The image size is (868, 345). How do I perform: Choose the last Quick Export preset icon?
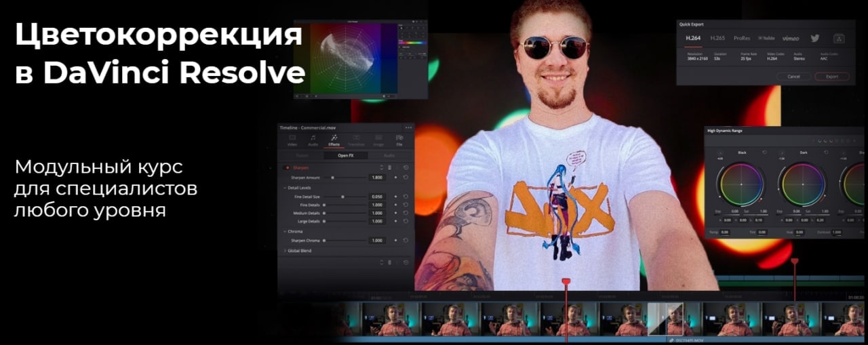pos(839,38)
